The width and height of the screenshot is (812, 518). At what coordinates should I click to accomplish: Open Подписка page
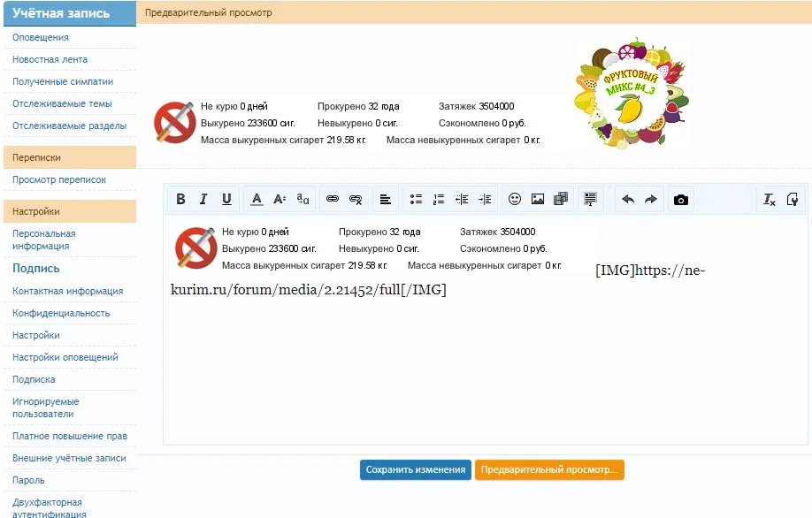coord(34,379)
